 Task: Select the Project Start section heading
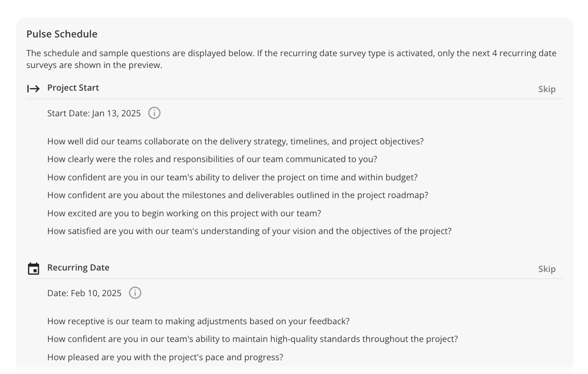coord(73,88)
